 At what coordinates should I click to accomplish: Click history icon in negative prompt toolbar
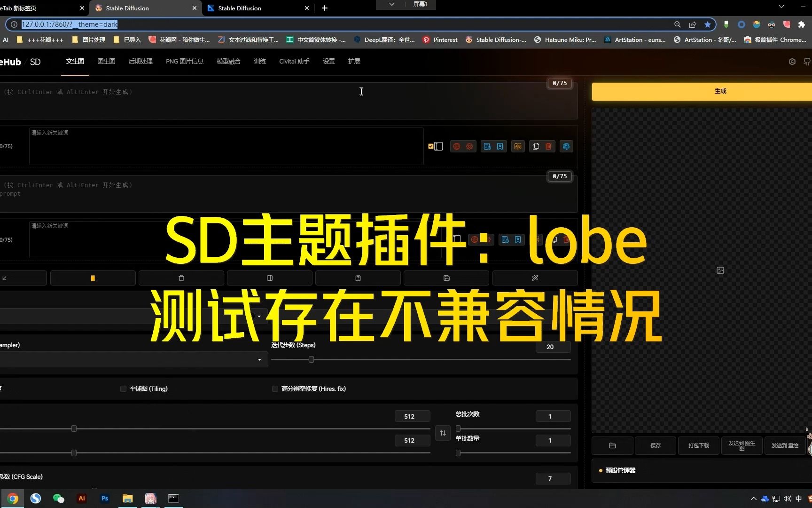point(505,239)
